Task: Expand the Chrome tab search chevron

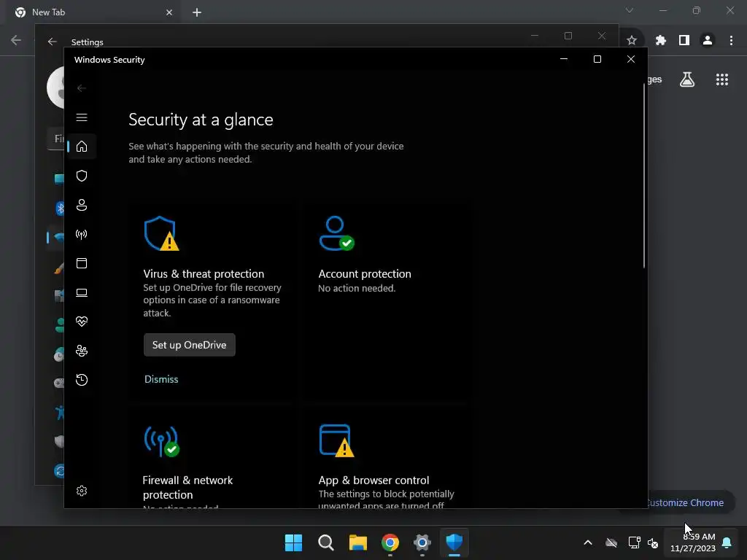Action: tap(630, 10)
